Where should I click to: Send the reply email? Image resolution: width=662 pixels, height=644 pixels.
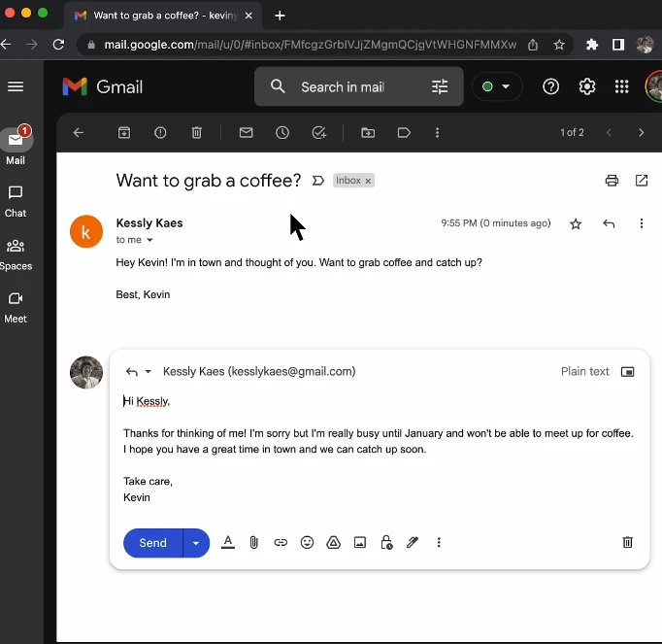(x=152, y=543)
